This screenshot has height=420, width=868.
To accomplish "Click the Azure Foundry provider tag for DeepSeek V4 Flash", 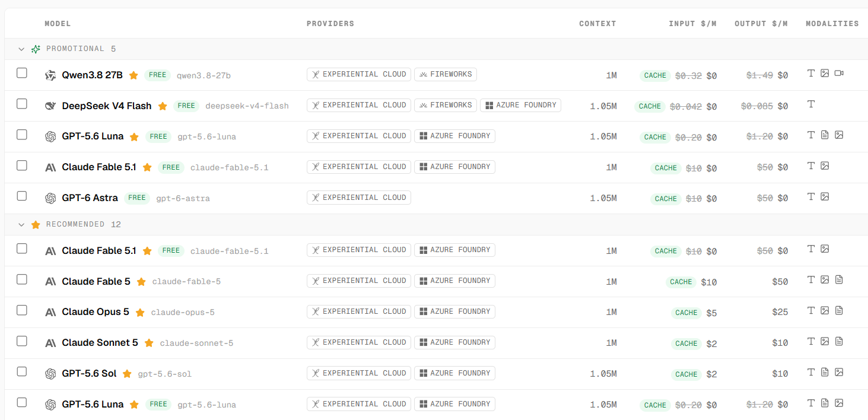I will coord(520,105).
